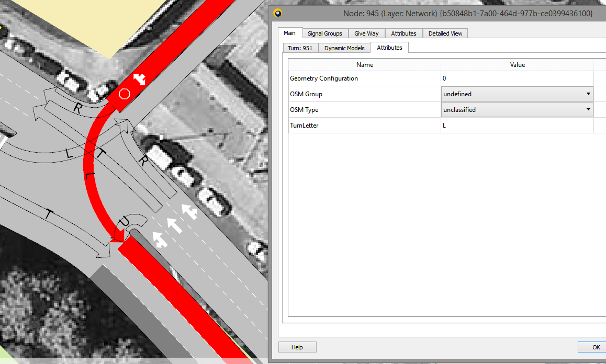The height and width of the screenshot is (364, 606).
Task: Click the Aimsun app icon in title bar
Action: point(277,14)
